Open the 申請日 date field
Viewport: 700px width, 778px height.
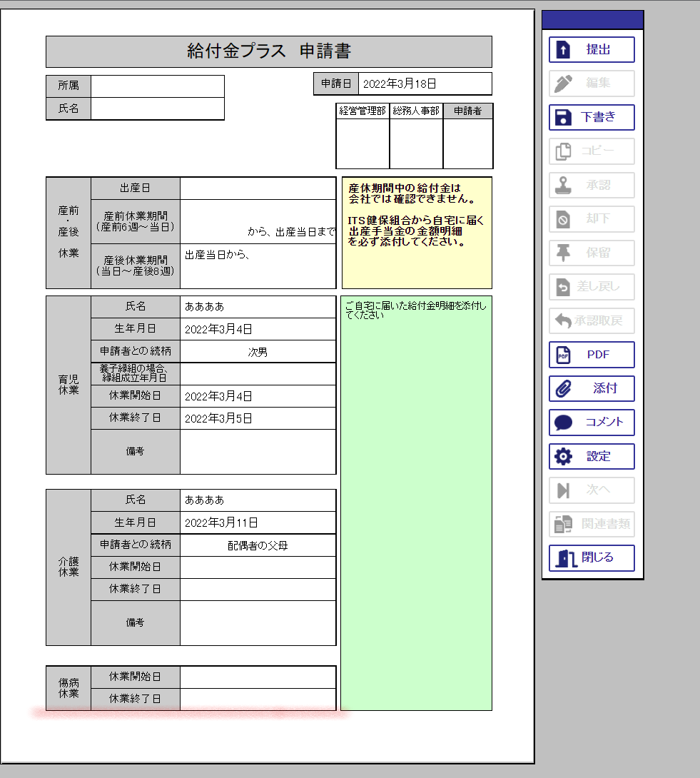[x=425, y=84]
